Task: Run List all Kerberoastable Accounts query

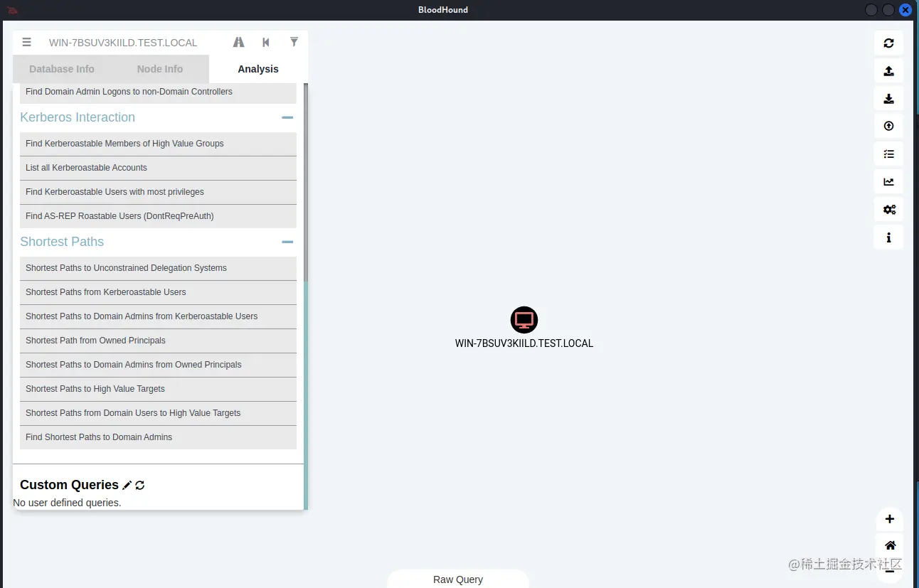Action: (x=158, y=168)
